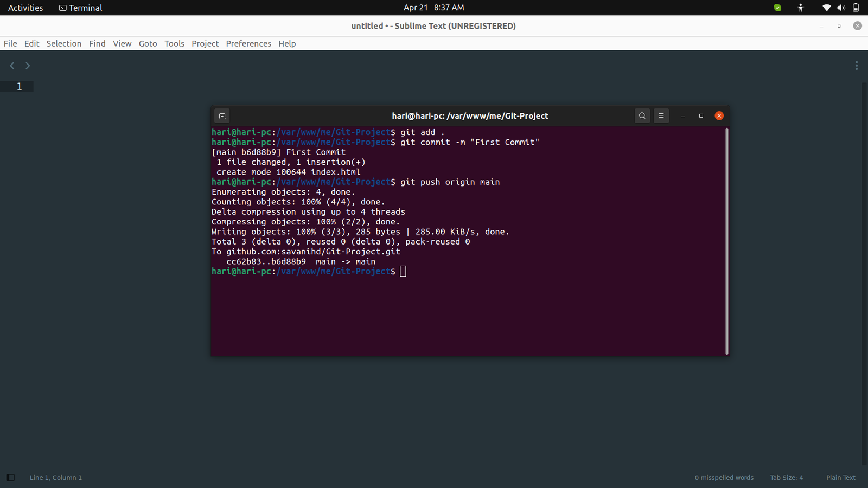The width and height of the screenshot is (868, 488).
Task: Click the green status indicator icon
Action: (777, 8)
